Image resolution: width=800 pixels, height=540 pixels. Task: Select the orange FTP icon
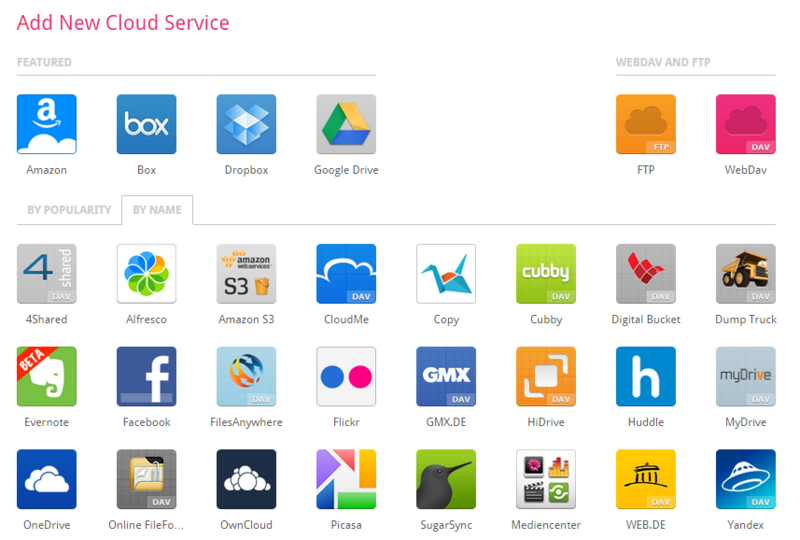[x=646, y=124]
